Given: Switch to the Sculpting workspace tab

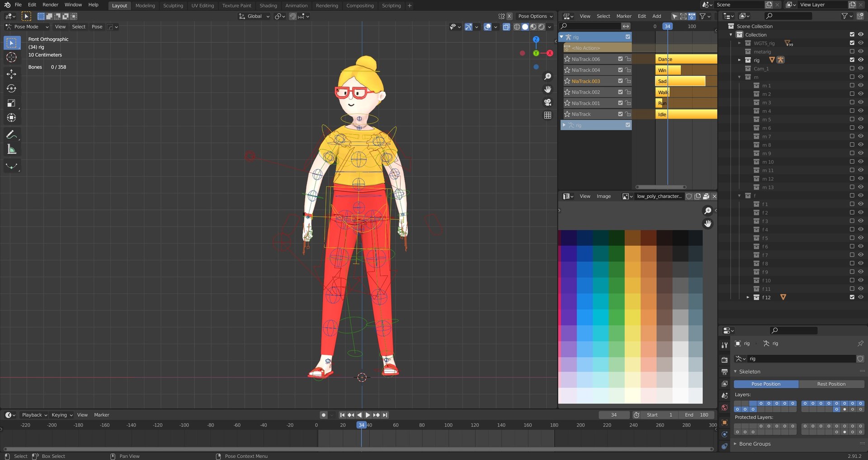Looking at the screenshot, I should pyautogui.click(x=173, y=5).
